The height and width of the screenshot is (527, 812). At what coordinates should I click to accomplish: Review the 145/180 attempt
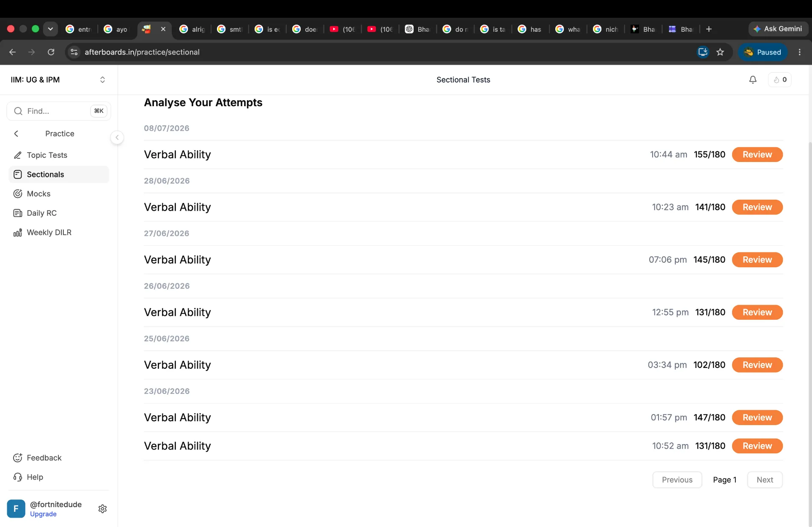(x=757, y=260)
